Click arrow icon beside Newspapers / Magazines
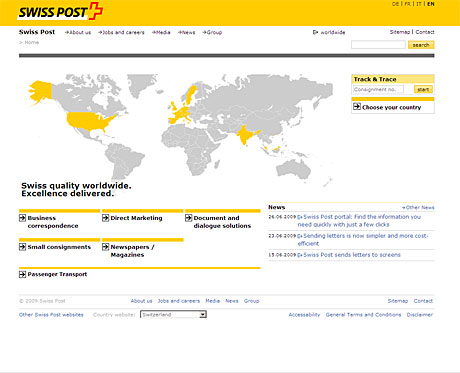The width and height of the screenshot is (460, 373). [x=105, y=247]
